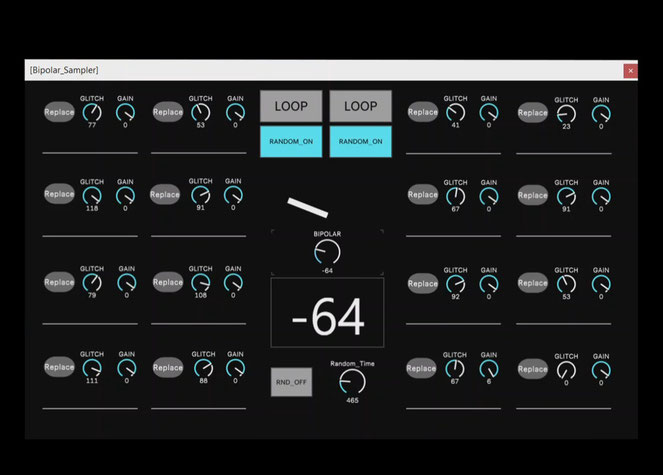Adjust the Glitch knob set to 111
The width and height of the screenshot is (663, 475).
tap(92, 368)
